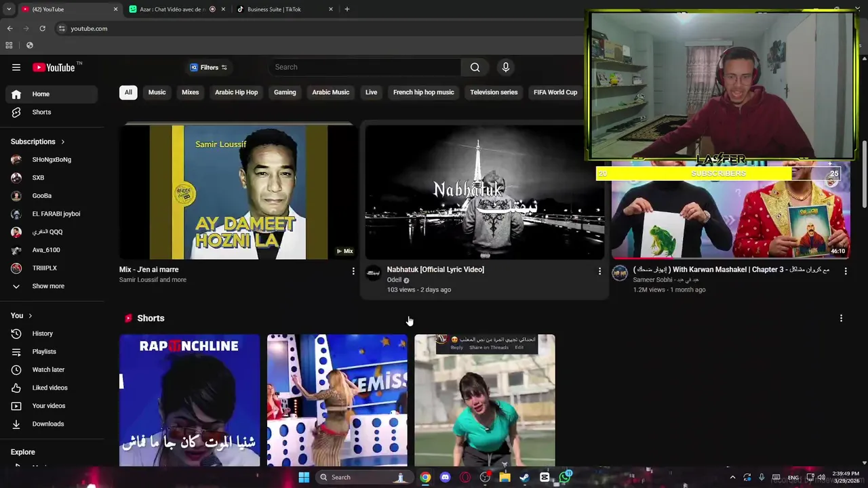Viewport: 868px width, 488px height.
Task: Open Discord from the taskbar
Action: [445, 477]
